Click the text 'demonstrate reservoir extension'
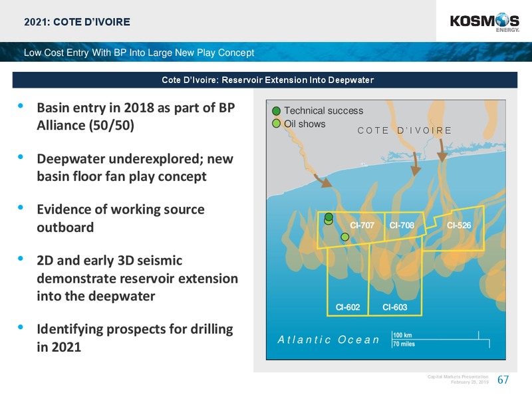 click(x=138, y=278)
